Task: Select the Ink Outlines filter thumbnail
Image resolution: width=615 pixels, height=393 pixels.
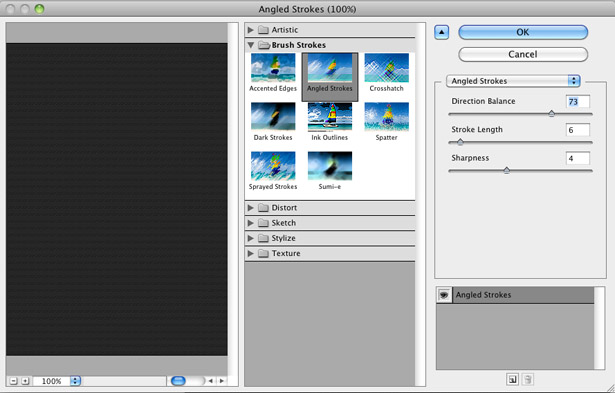Action: 329,116
